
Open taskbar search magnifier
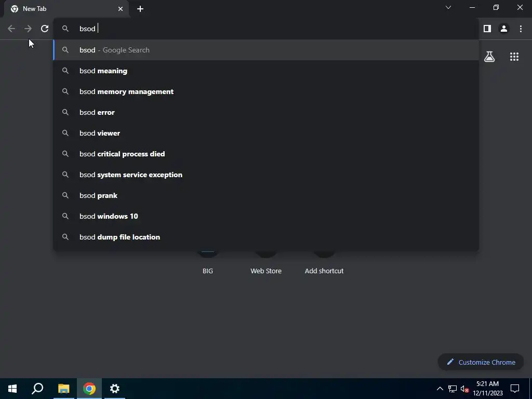[x=37, y=389]
